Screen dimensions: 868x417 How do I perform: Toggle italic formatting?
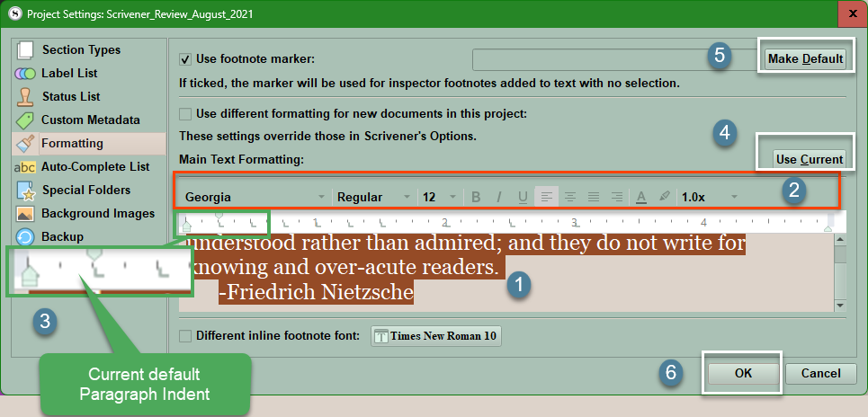click(x=499, y=197)
